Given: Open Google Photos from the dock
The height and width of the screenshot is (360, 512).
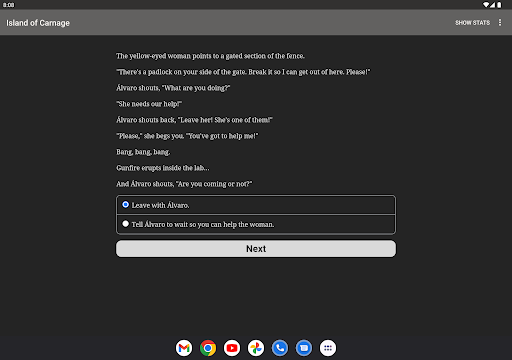Looking at the screenshot, I should pyautogui.click(x=256, y=348).
